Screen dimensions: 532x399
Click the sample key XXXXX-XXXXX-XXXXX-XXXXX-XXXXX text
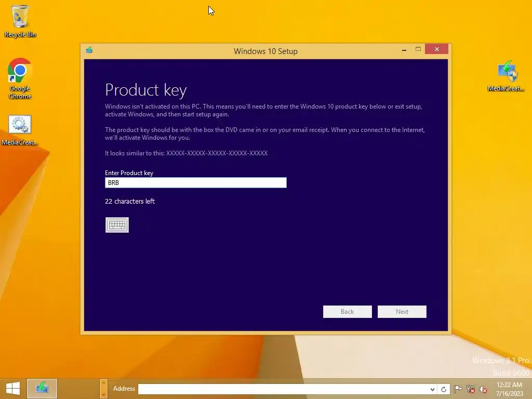pyautogui.click(x=217, y=153)
